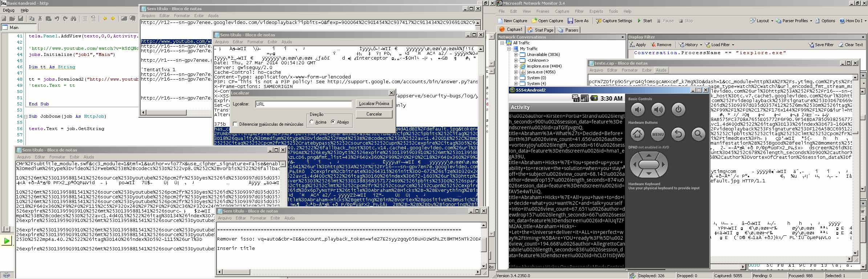Open the Formatar menu in bottom Notepad window
Screen dimensions: 868x279
pyautogui.click(x=258, y=218)
